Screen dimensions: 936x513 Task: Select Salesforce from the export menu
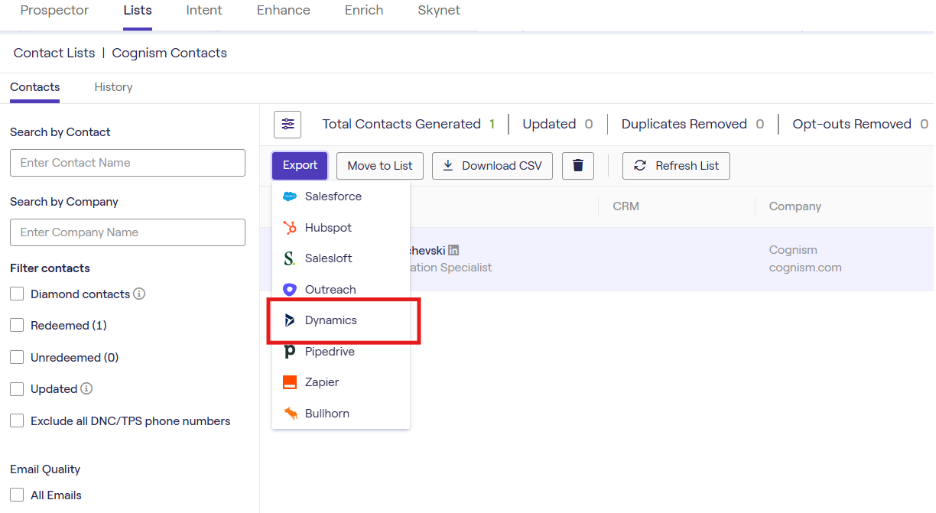333,196
